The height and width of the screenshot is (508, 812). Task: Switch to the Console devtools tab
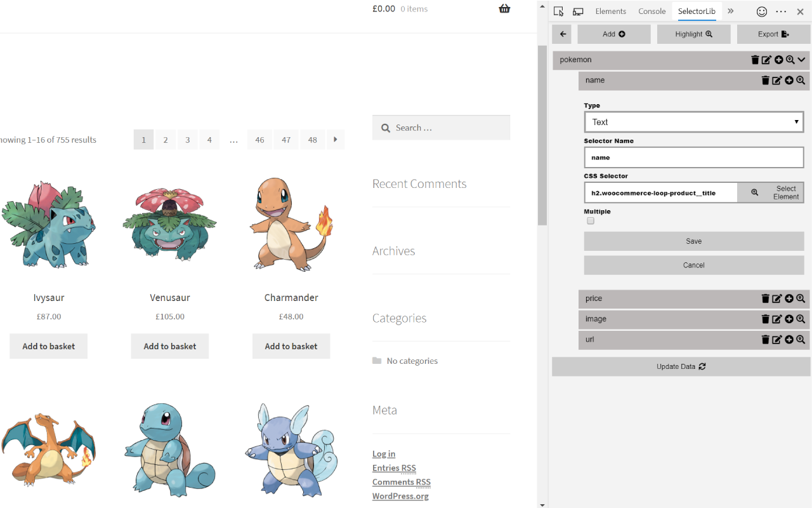click(652, 11)
